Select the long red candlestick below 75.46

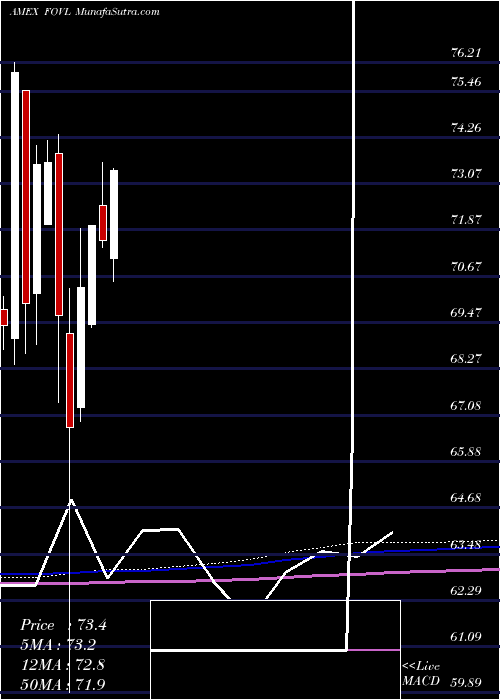click(x=26, y=197)
